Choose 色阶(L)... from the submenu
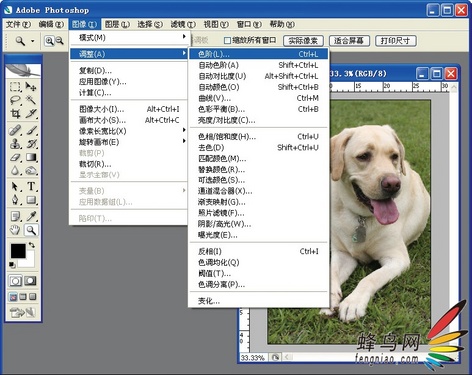This screenshot has width=472, height=375. pyautogui.click(x=258, y=54)
